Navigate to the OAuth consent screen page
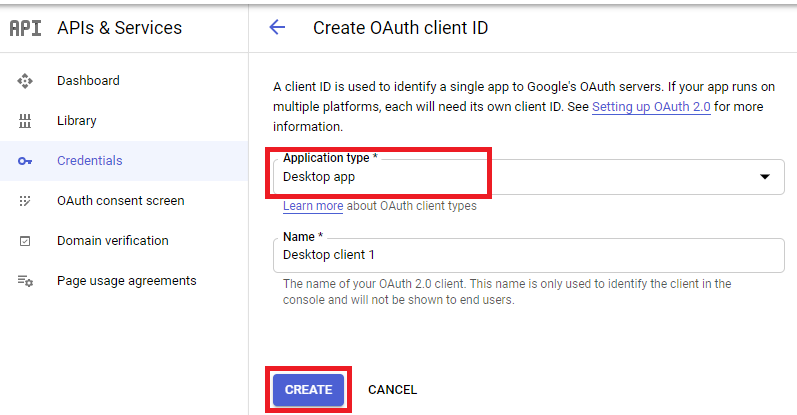Image resolution: width=797 pixels, height=415 pixels. pyautogui.click(x=120, y=201)
